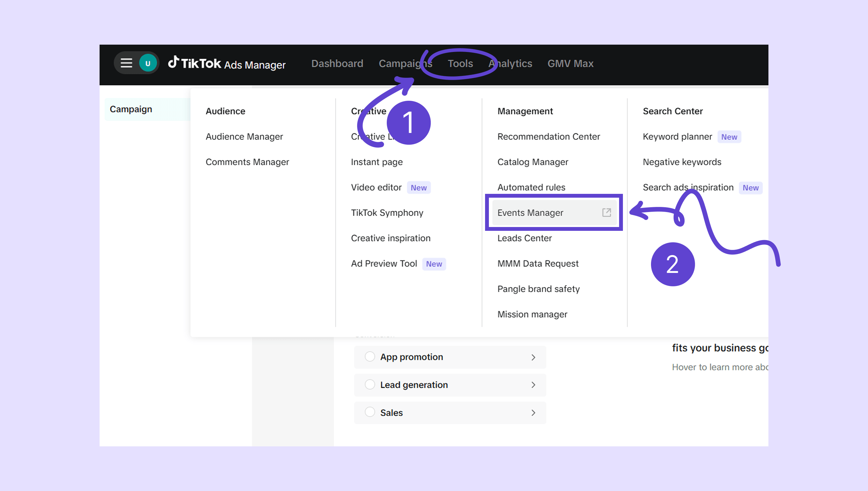Expand the Lead generation chevron
Viewport: 868px width, 491px height.
coord(533,385)
